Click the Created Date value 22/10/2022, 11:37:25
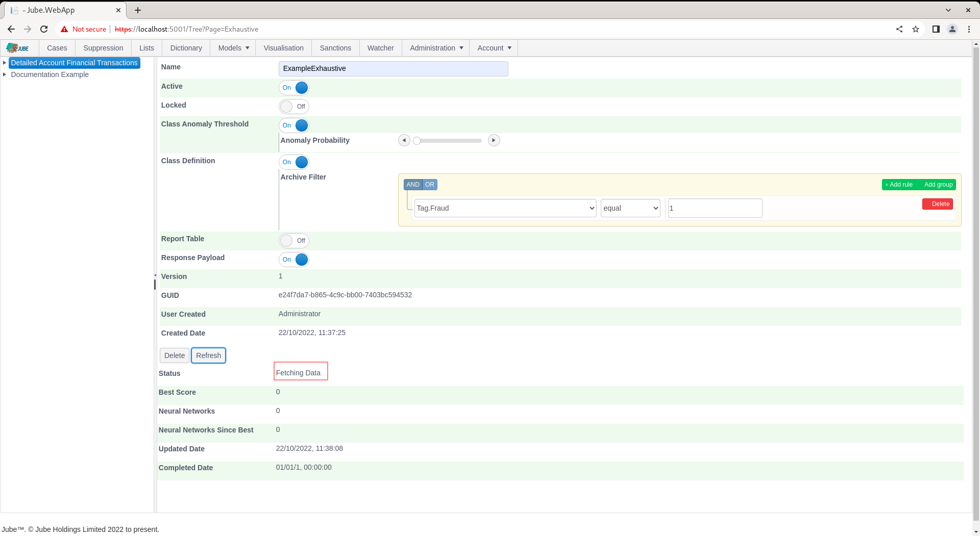 click(312, 333)
